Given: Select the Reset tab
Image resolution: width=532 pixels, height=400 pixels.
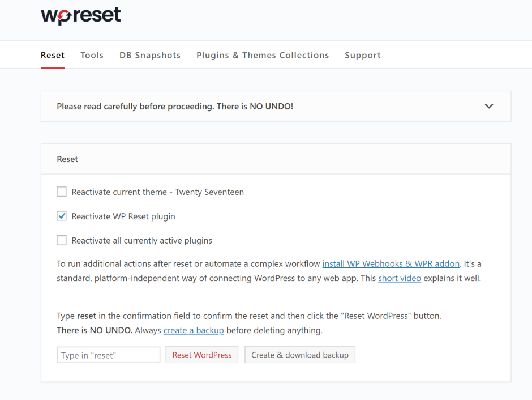Looking at the screenshot, I should click(x=53, y=55).
